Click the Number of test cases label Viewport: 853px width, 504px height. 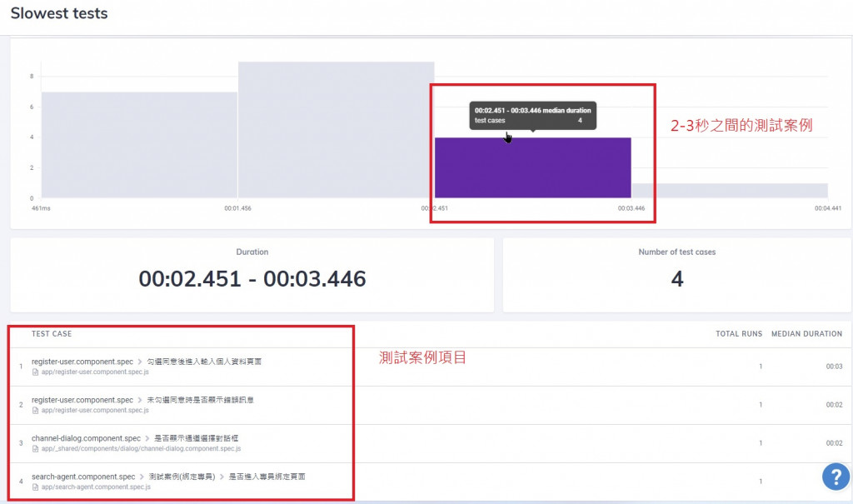tap(677, 252)
